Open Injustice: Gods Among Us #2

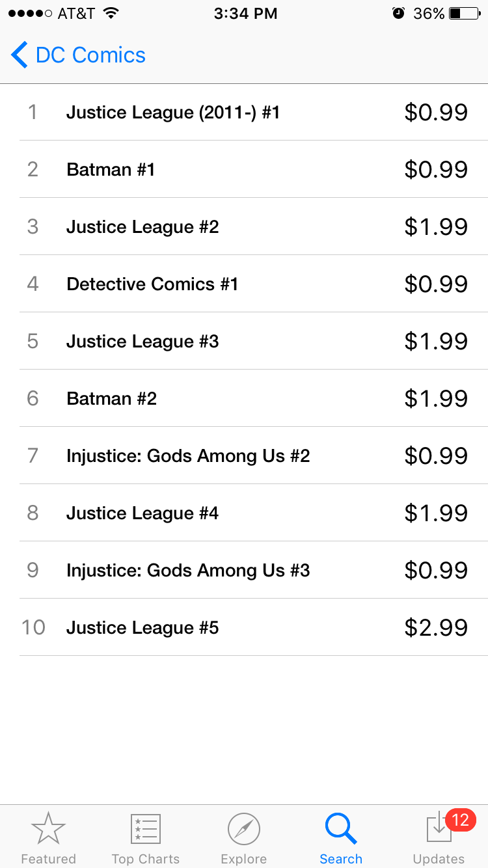coord(244,455)
